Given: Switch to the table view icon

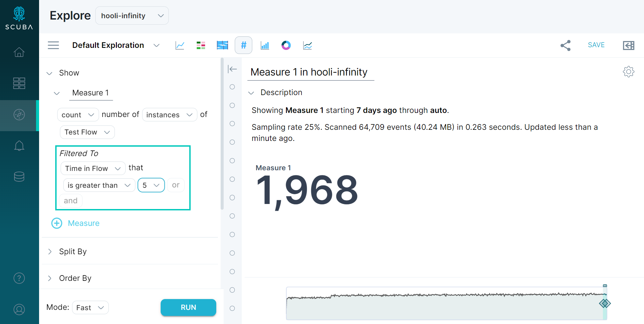Looking at the screenshot, I should point(201,45).
